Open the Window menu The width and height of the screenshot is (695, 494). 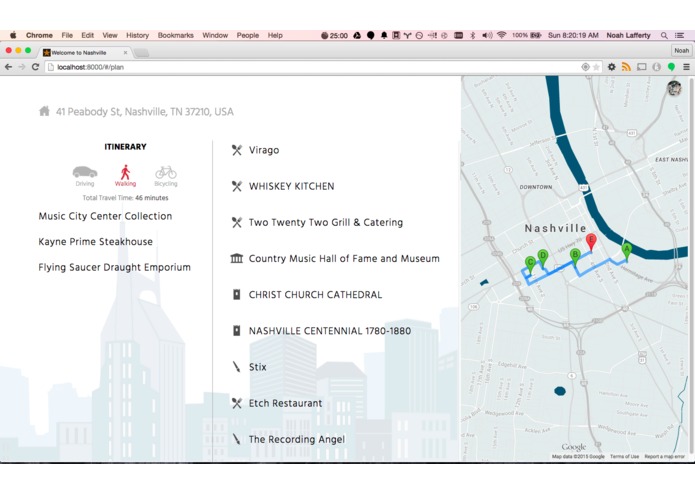pos(215,35)
